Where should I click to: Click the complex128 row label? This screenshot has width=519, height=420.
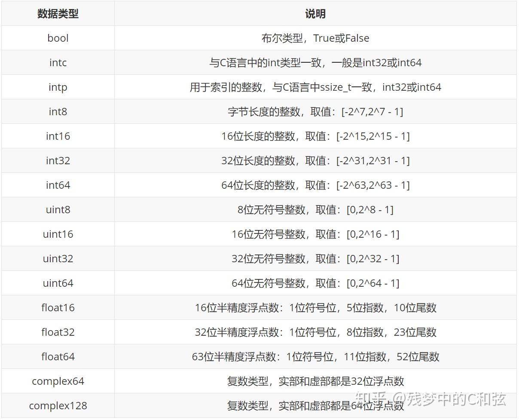coord(57,405)
